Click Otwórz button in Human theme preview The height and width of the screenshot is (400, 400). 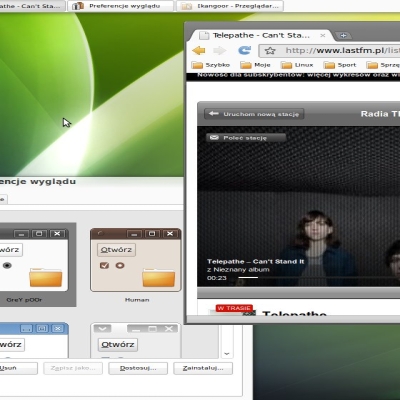pos(116,250)
